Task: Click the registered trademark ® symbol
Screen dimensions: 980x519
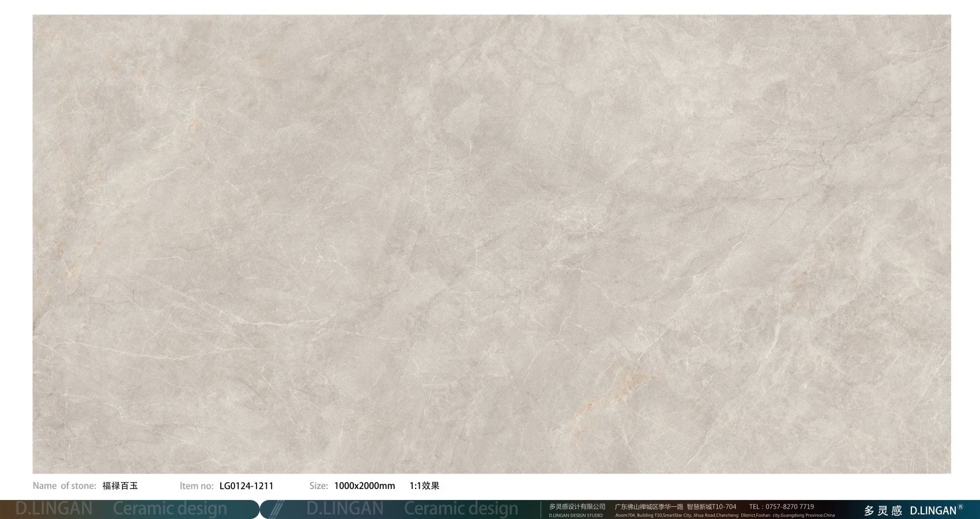Action: tap(960, 507)
